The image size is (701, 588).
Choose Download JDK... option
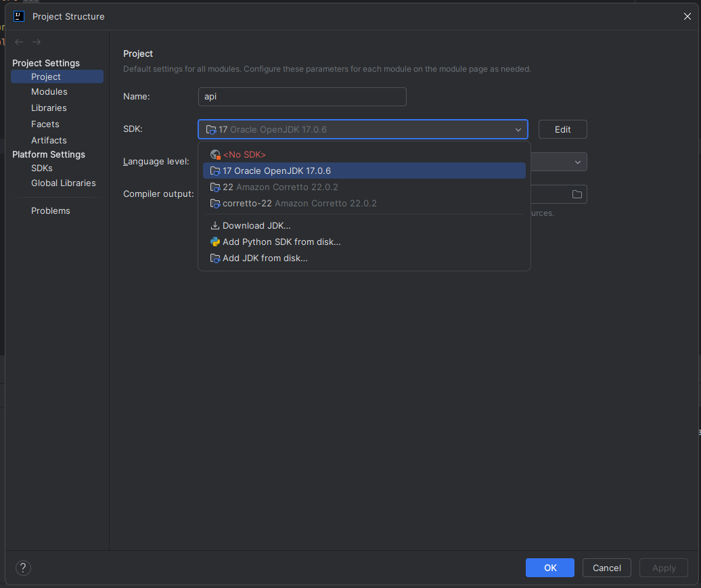click(364, 226)
